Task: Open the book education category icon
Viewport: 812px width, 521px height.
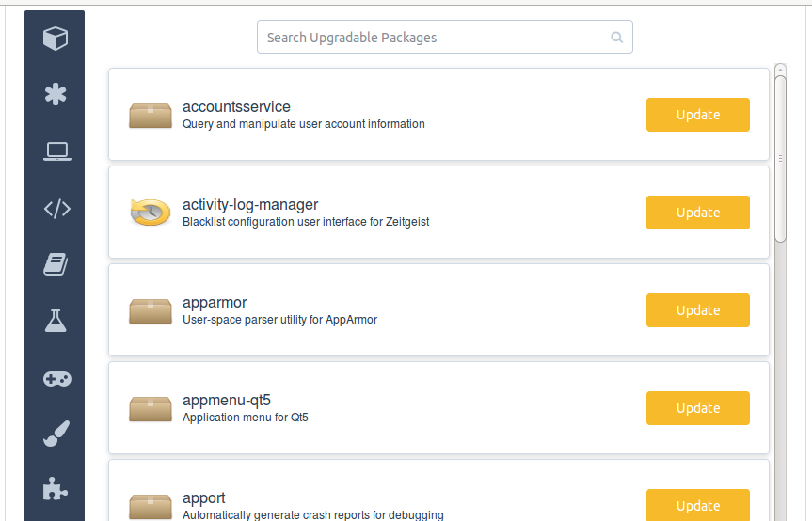Action: coord(56,264)
